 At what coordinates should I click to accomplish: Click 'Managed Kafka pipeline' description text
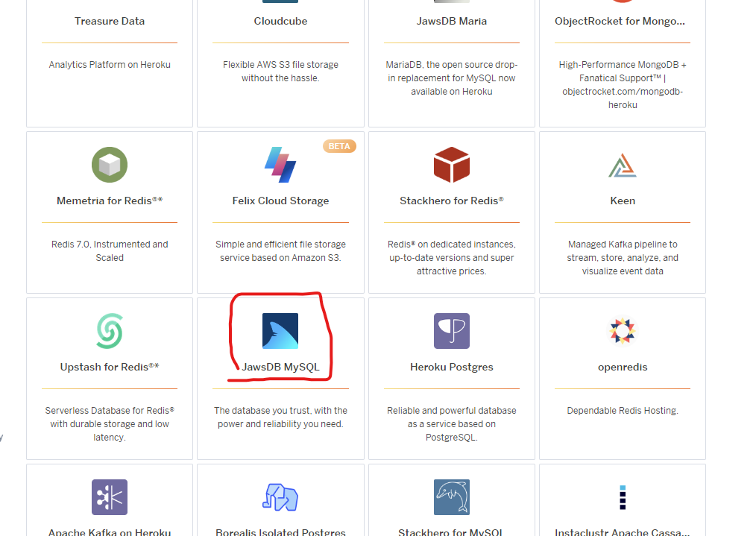[x=623, y=258]
